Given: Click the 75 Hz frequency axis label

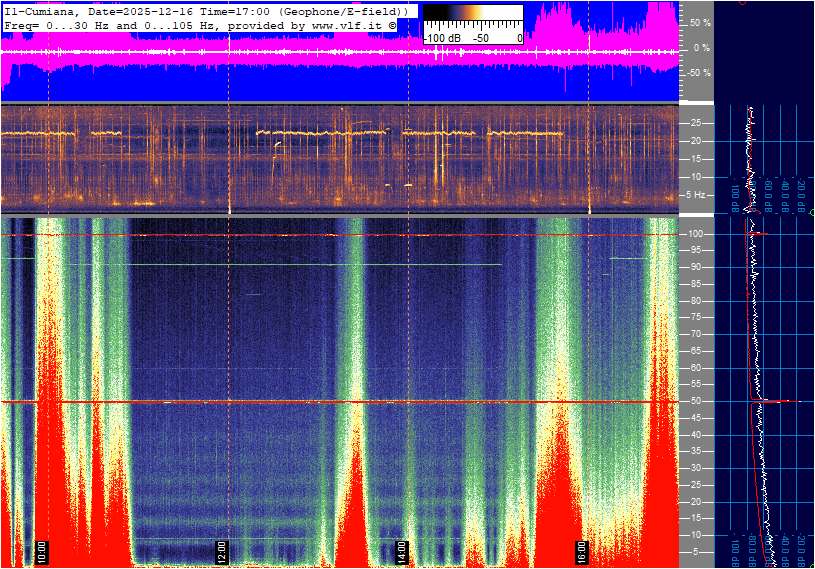Looking at the screenshot, I should (x=695, y=318).
